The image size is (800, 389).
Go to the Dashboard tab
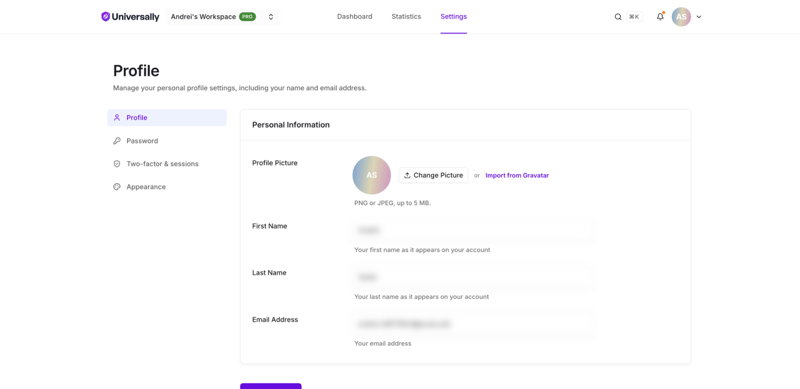click(355, 16)
